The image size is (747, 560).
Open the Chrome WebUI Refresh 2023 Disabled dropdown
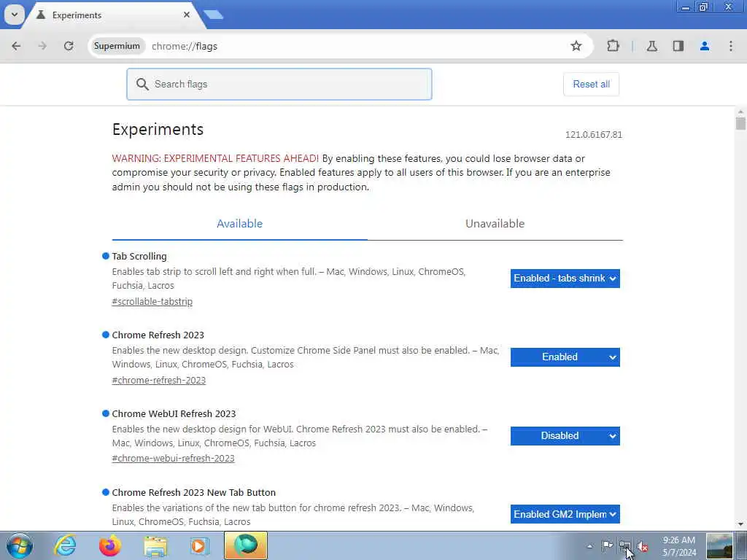pos(565,436)
